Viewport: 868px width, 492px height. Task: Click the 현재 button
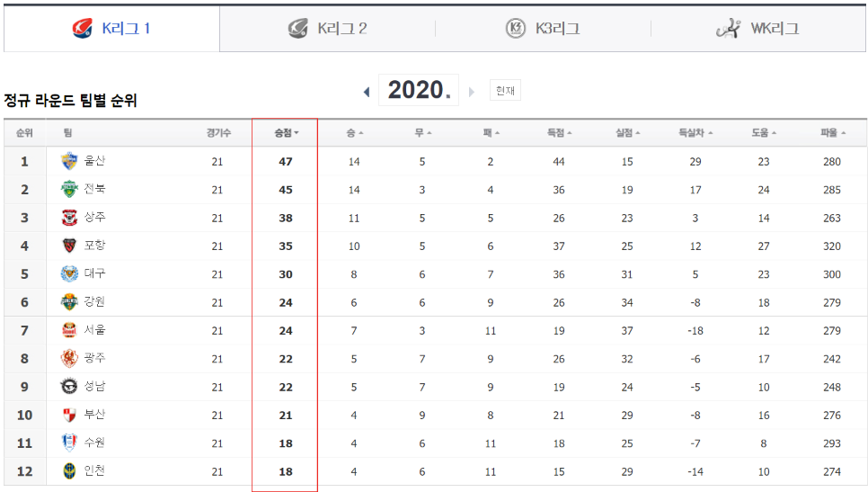(505, 90)
